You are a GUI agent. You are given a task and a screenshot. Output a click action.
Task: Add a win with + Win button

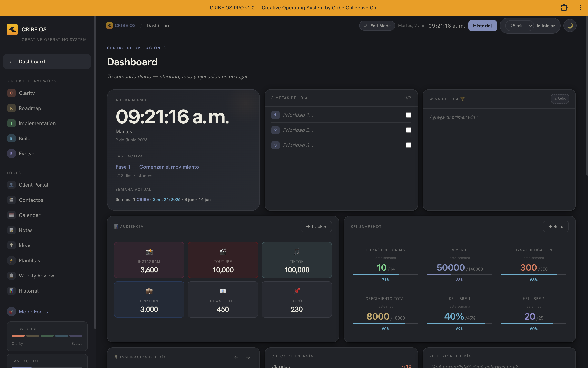tap(560, 99)
